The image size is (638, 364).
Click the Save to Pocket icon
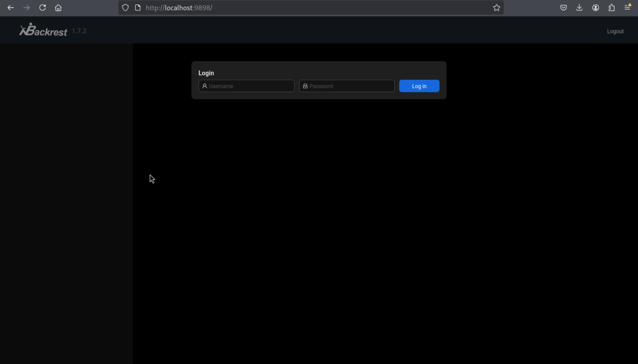click(x=563, y=8)
